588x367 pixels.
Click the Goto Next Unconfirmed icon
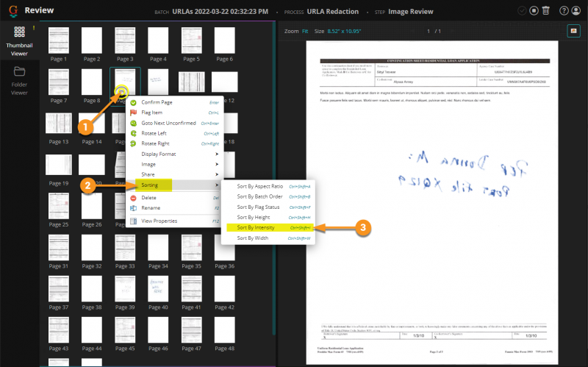point(133,123)
